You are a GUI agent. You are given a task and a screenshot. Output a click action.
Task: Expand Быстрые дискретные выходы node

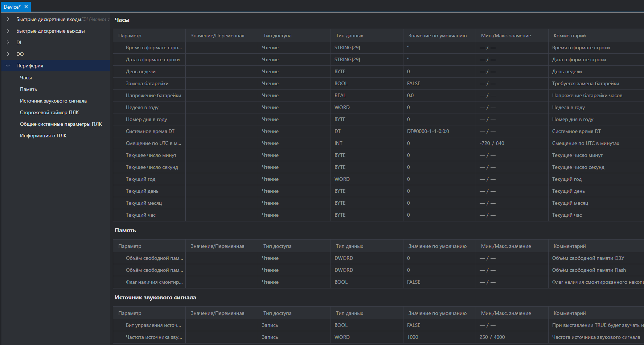[8, 31]
